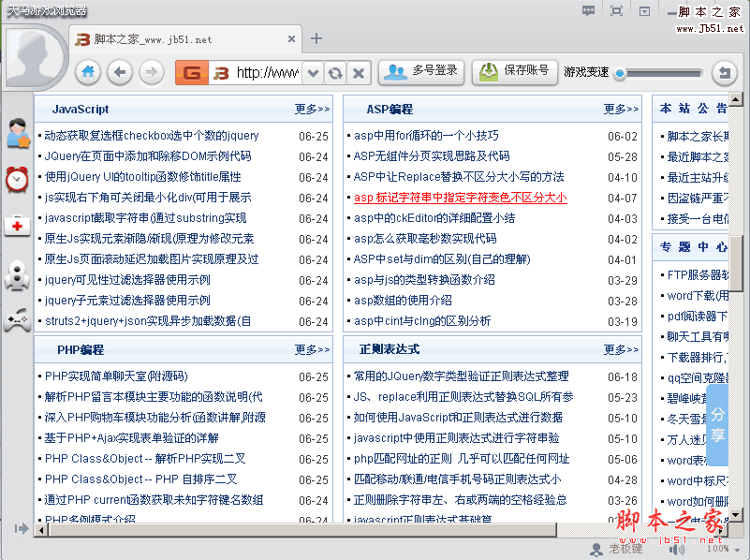The height and width of the screenshot is (560, 750).
Task: Select the alarm clock timer in the sidebar
Action: (x=16, y=180)
